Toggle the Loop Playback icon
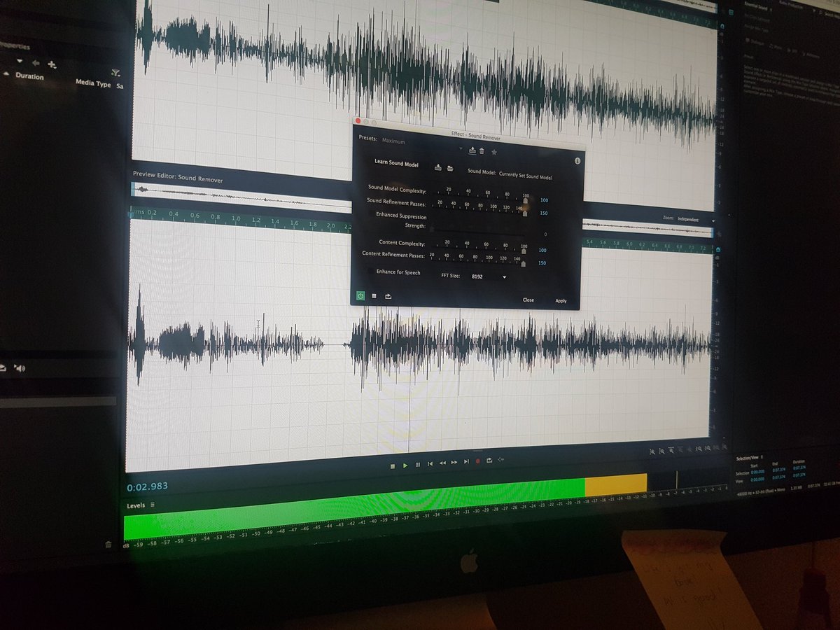 tap(489, 460)
